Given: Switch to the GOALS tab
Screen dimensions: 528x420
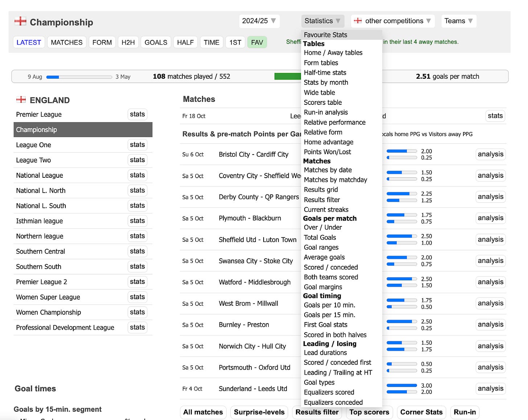Looking at the screenshot, I should 156,42.
